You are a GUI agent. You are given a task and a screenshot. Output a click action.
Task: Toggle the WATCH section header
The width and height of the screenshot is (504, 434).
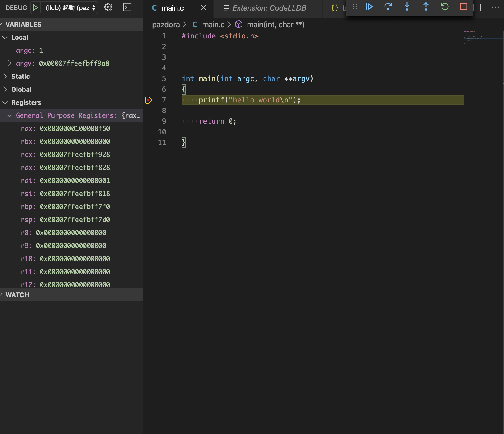pyautogui.click(x=71, y=295)
